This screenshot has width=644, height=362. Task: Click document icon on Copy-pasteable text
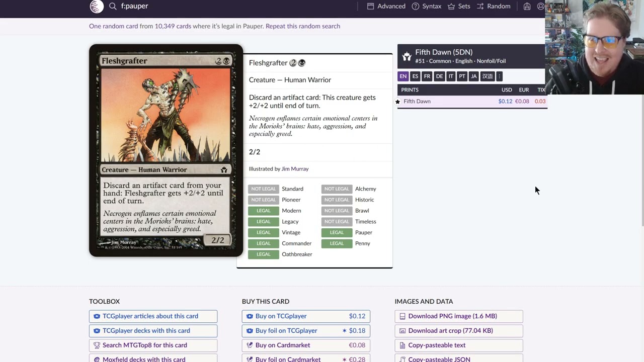click(403, 345)
